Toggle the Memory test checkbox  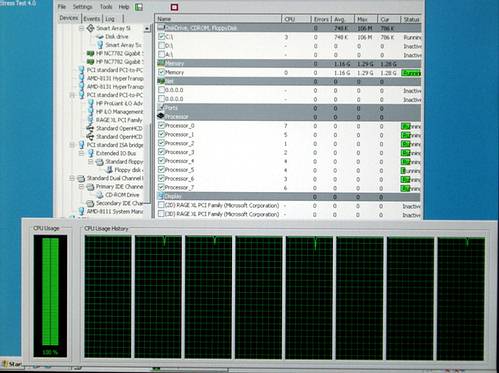click(x=161, y=72)
